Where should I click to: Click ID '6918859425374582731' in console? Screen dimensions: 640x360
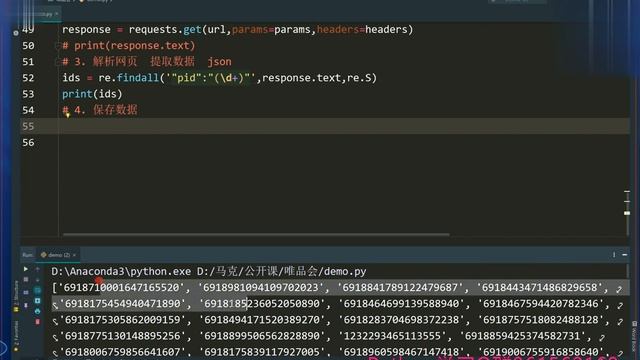(523, 336)
